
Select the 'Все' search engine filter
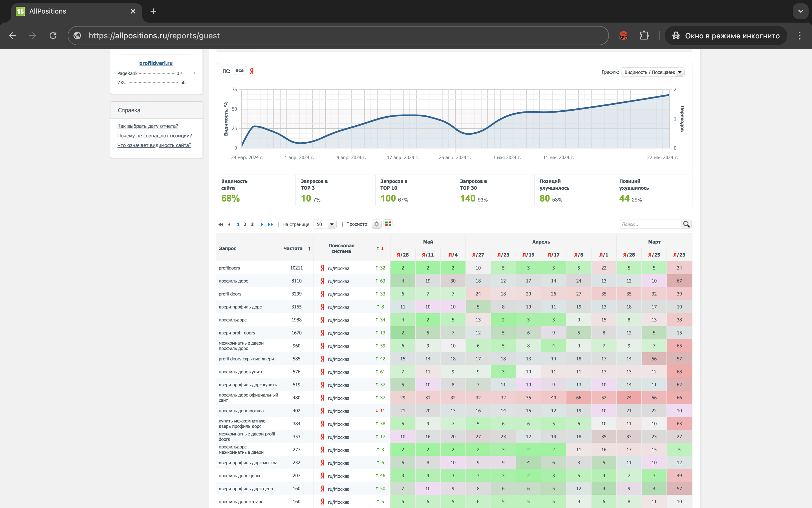pyautogui.click(x=240, y=71)
